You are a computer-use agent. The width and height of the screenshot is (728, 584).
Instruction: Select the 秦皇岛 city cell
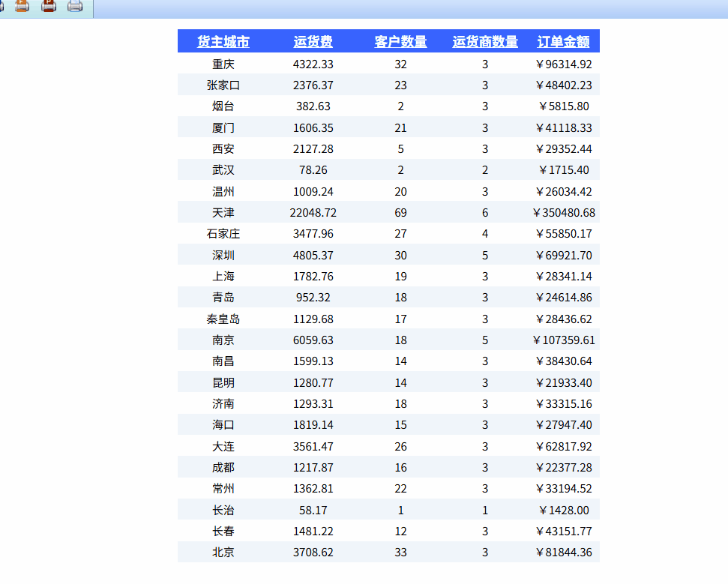223,319
